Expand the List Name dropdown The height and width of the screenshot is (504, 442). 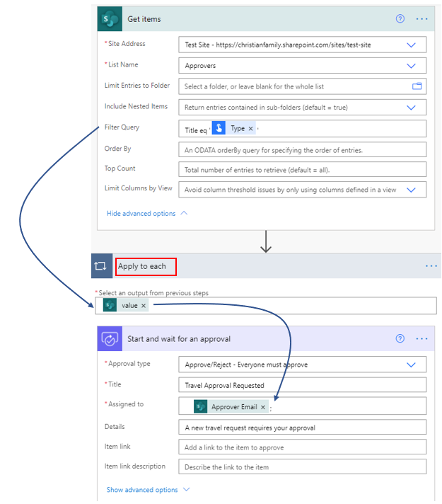click(411, 66)
